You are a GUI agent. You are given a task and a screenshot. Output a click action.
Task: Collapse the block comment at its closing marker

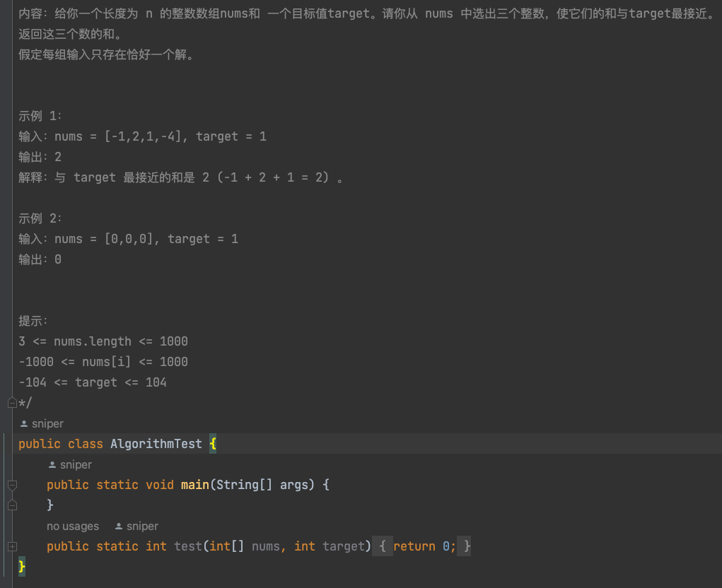pyautogui.click(x=12, y=403)
